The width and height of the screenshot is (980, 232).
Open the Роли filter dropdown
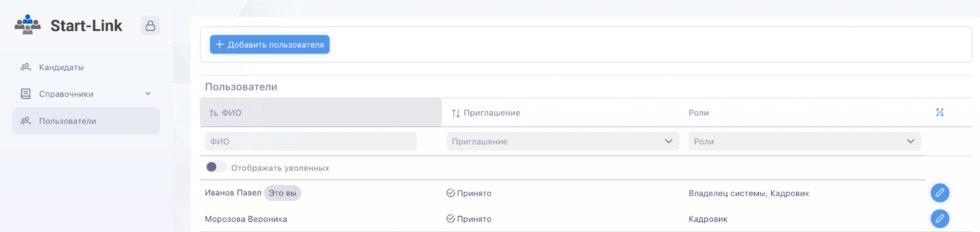[x=805, y=141]
